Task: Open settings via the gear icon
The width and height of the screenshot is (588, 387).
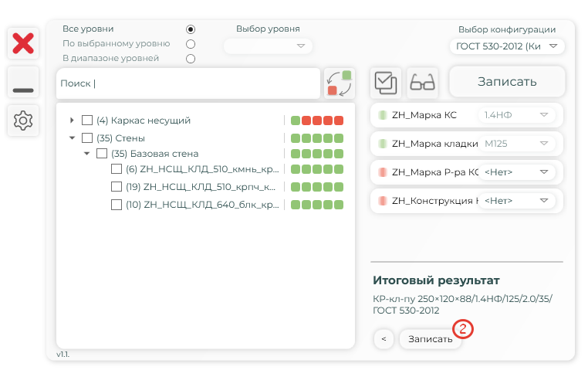Action: pyautogui.click(x=23, y=121)
